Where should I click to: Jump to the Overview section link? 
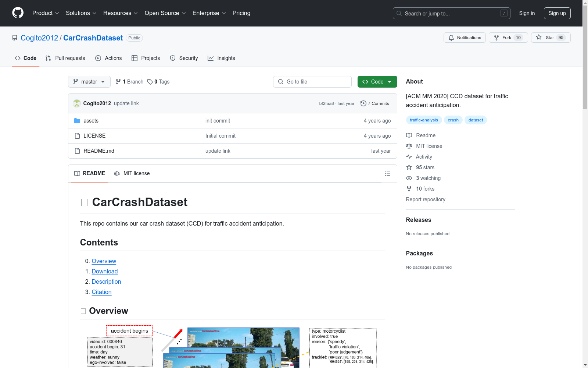(104, 261)
